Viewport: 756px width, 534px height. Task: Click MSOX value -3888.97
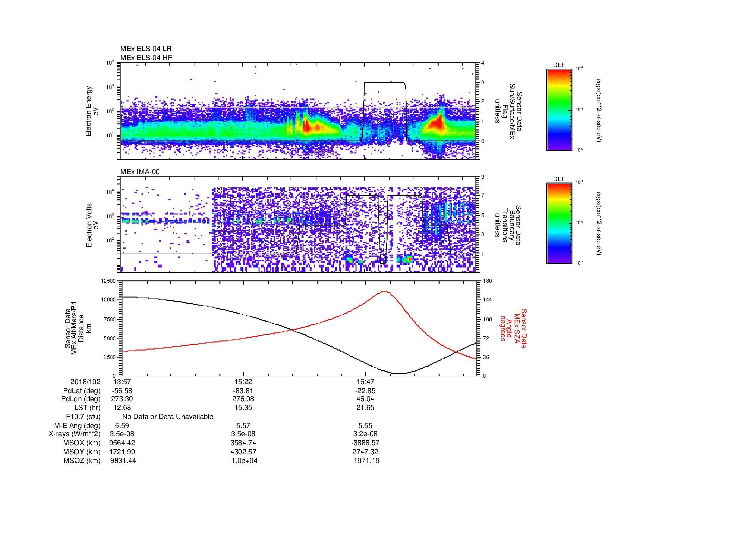[x=365, y=443]
